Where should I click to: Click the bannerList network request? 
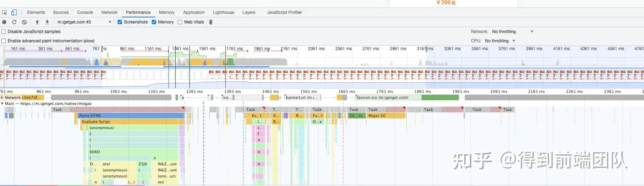pyautogui.click(x=302, y=97)
